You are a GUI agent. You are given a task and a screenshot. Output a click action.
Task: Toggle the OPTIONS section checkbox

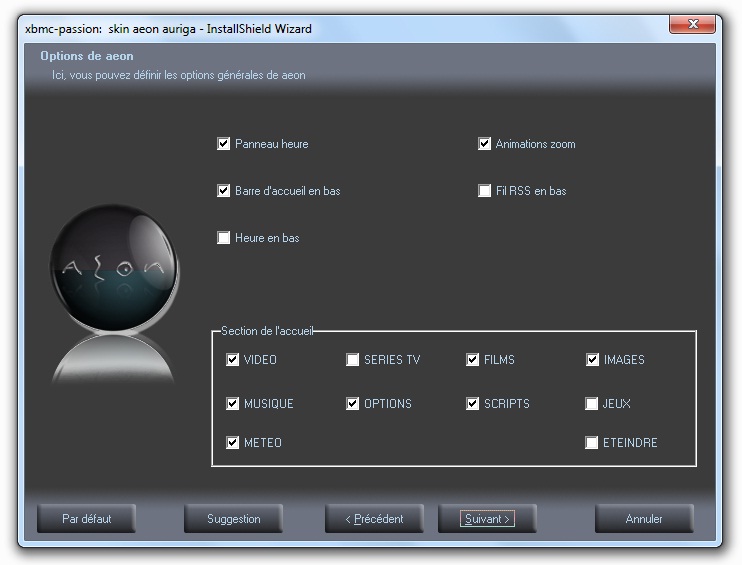[353, 404]
